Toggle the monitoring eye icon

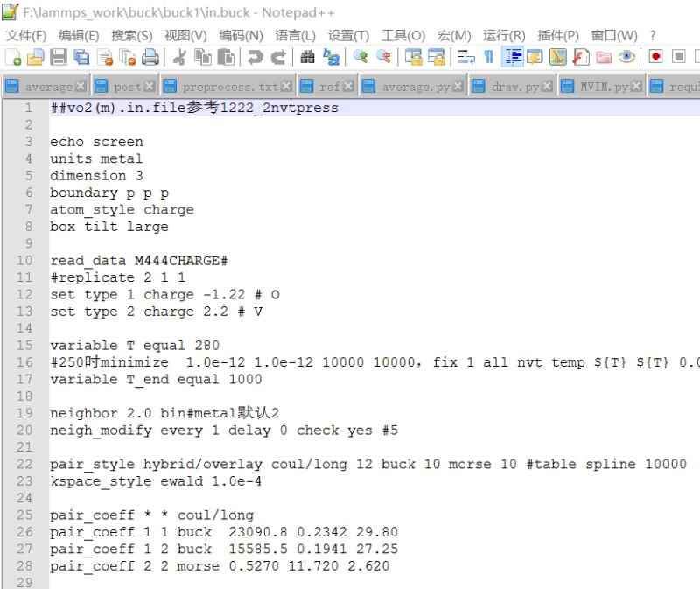[626, 57]
